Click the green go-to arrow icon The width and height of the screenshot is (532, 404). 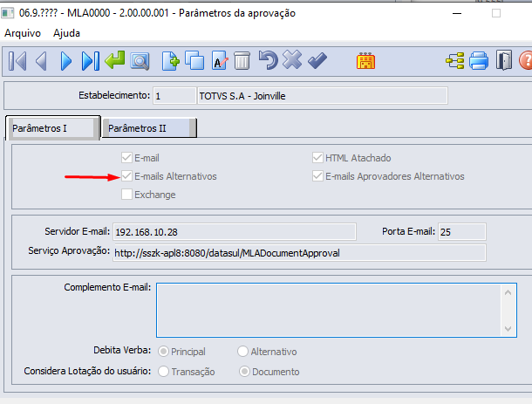115,60
